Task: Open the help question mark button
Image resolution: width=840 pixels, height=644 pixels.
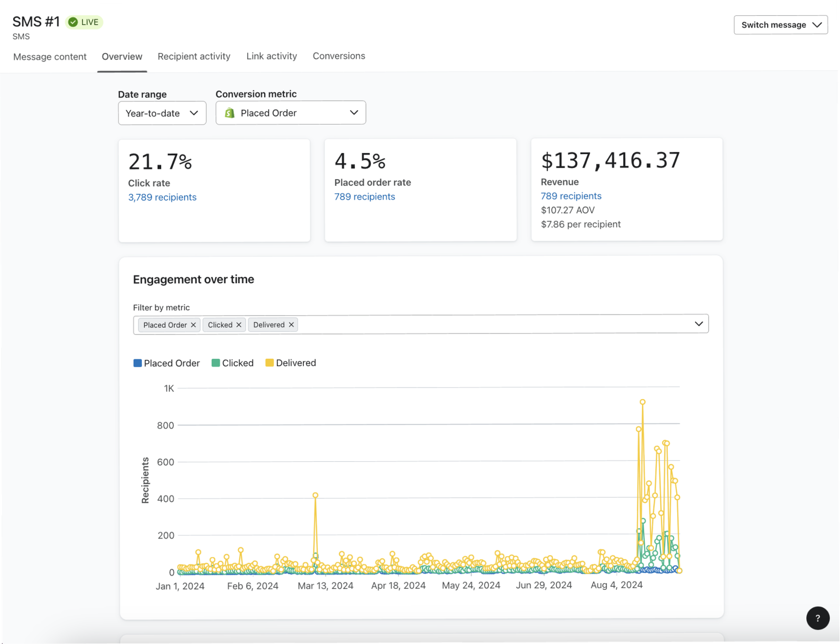Action: click(x=817, y=618)
